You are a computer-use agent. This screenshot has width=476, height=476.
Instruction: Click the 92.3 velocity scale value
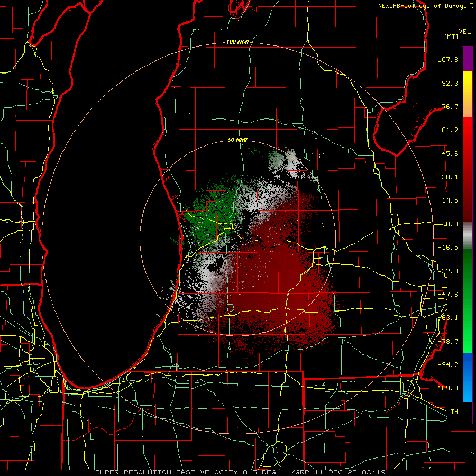tap(450, 83)
